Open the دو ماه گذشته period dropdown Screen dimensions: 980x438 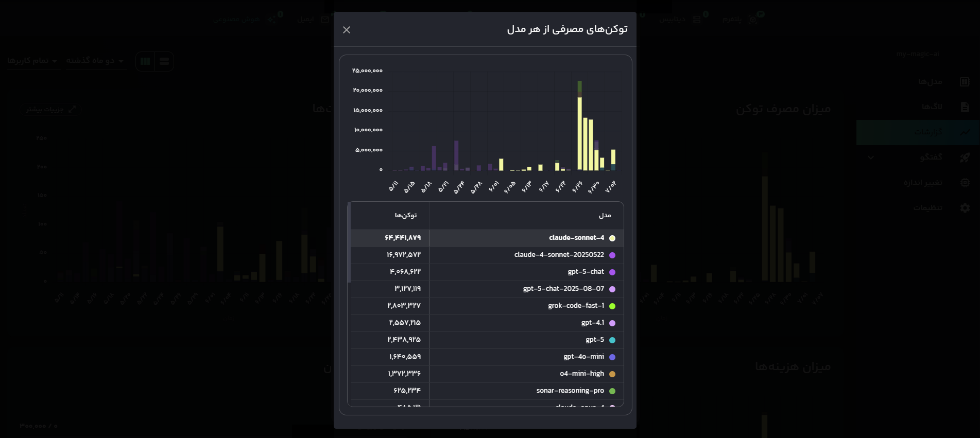[x=95, y=61]
